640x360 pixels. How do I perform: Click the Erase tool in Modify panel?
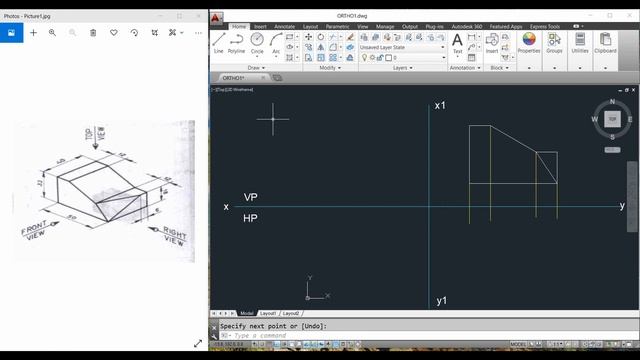click(350, 37)
